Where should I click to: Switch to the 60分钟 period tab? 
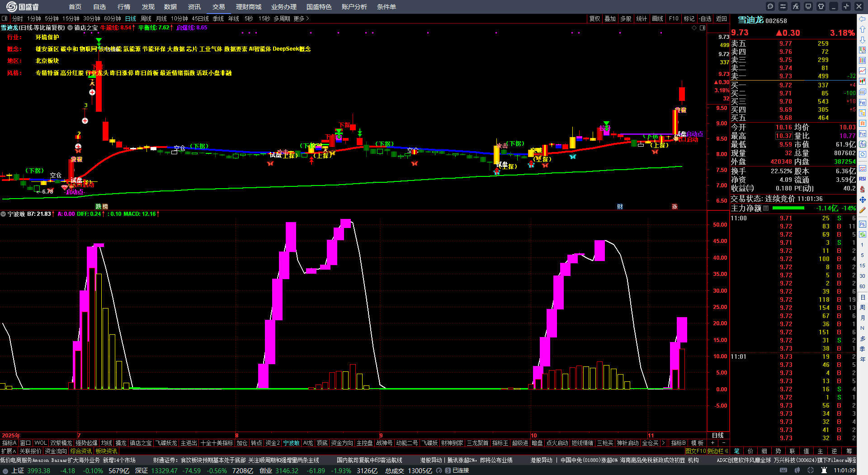[113, 19]
